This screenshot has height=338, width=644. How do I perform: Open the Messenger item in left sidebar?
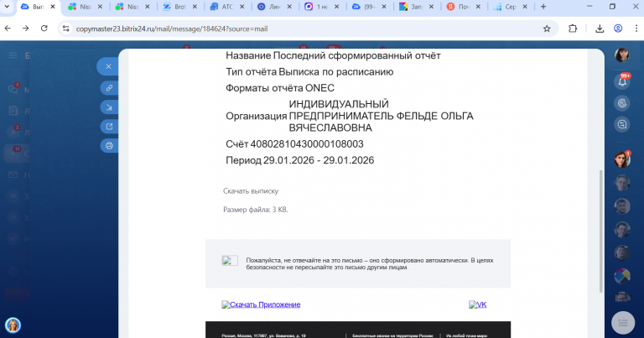click(x=13, y=89)
